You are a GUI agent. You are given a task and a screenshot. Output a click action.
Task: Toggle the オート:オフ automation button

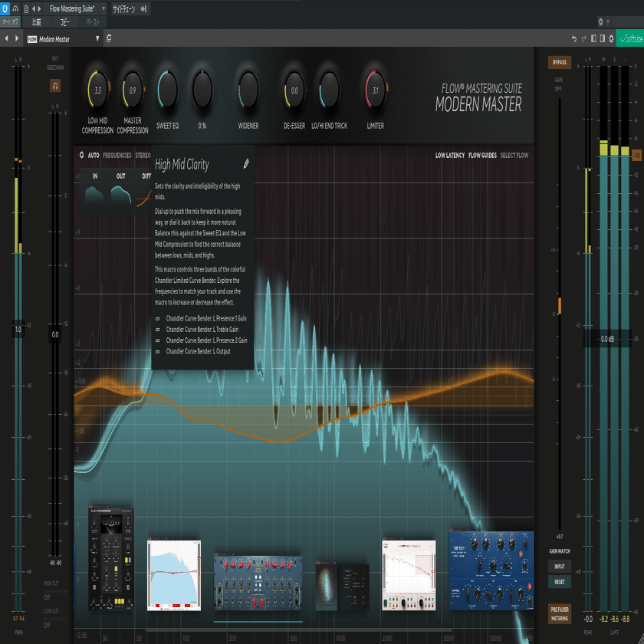pos(10,22)
